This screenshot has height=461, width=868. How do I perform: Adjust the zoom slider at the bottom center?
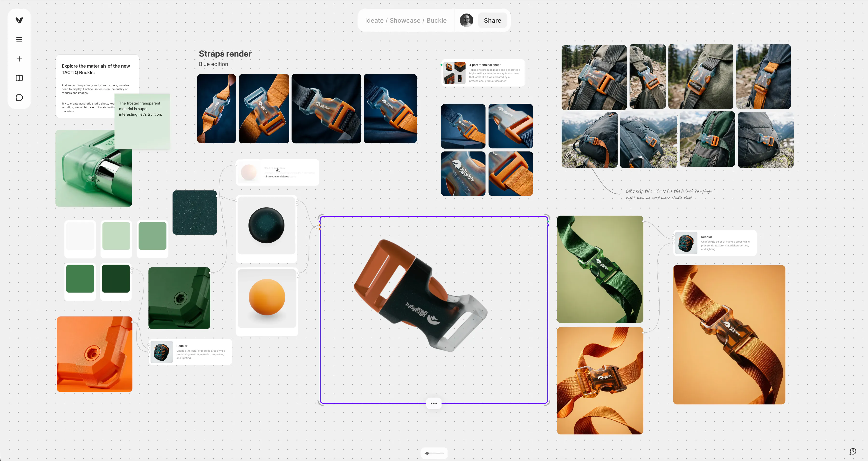pos(434,453)
